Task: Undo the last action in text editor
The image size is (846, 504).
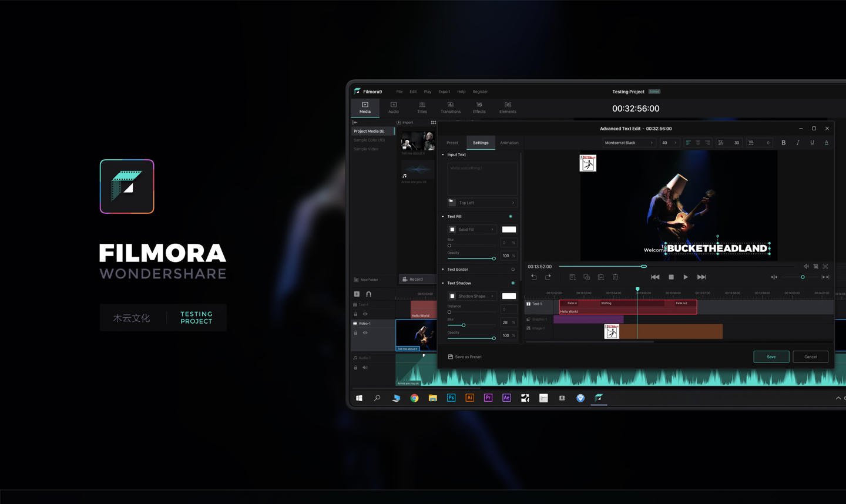Action: point(533,277)
